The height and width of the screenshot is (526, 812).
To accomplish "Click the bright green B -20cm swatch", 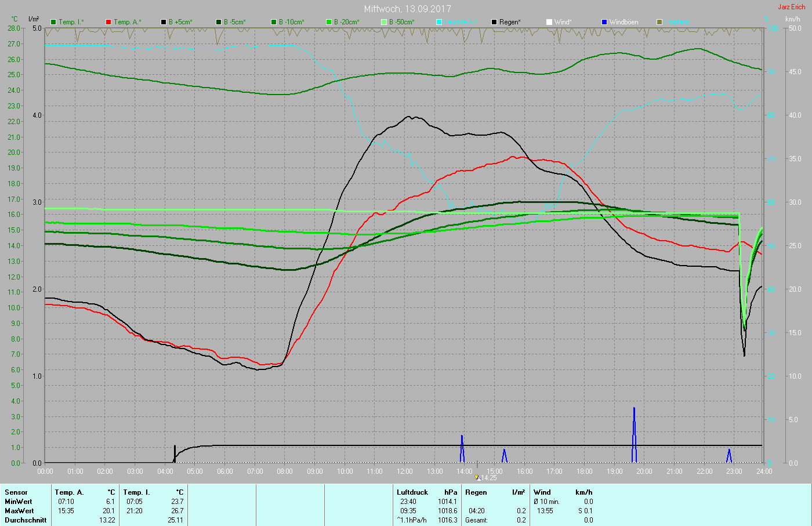I will (329, 22).
